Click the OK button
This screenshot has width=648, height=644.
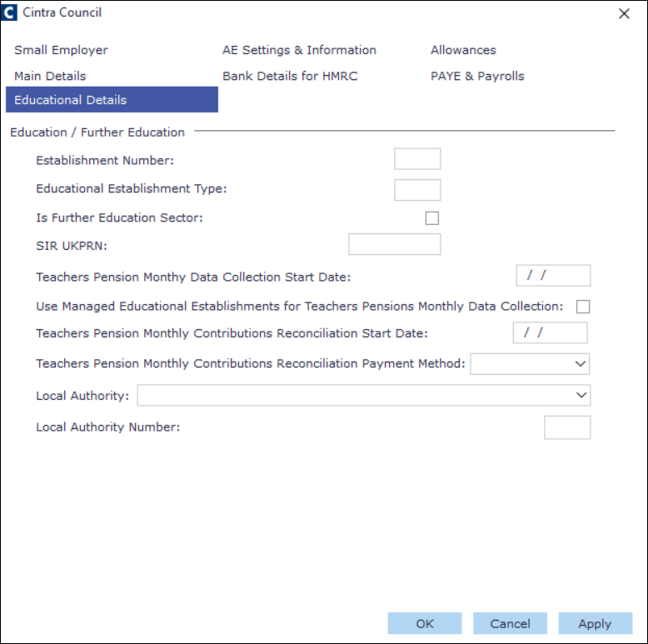[x=425, y=623]
